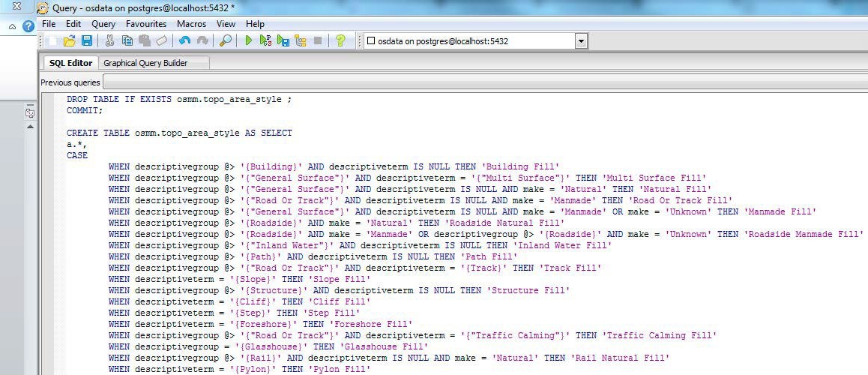Stop the running query using the stop icon
Image resolution: width=868 pixels, height=375 pixels.
point(318,40)
